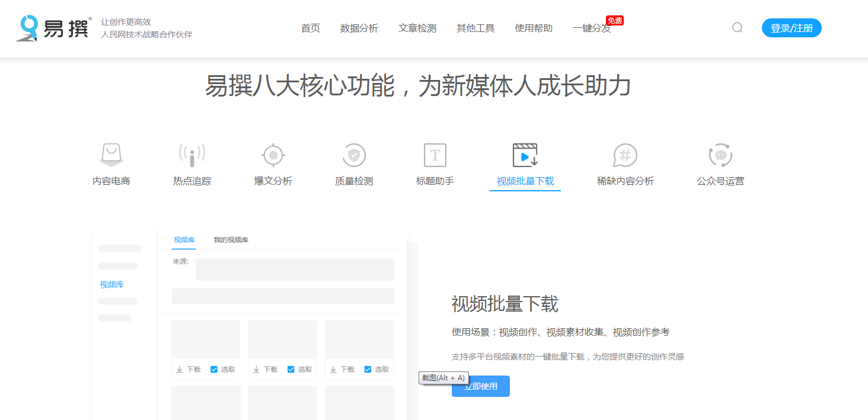This screenshot has height=420, width=868.
Task: Switch to the 稀缺内容分析 label tab
Action: coord(626,181)
